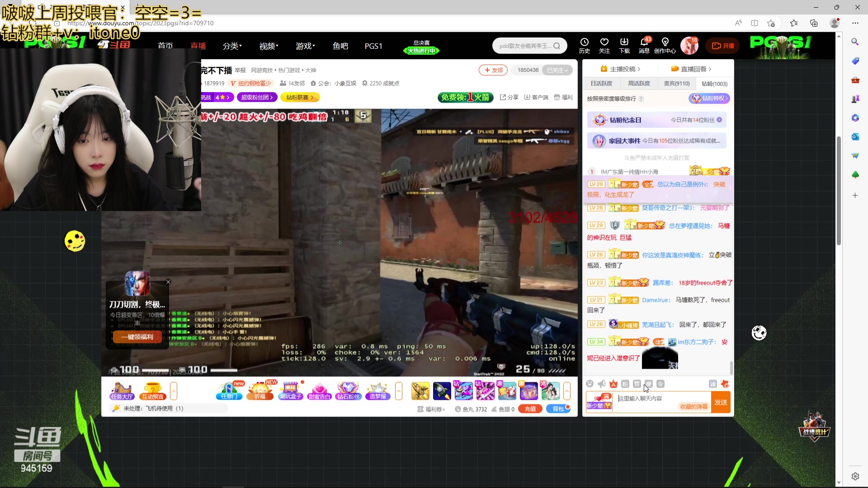Click the golden rocket gift
This screenshot has height=488, width=868.
pos(420,391)
